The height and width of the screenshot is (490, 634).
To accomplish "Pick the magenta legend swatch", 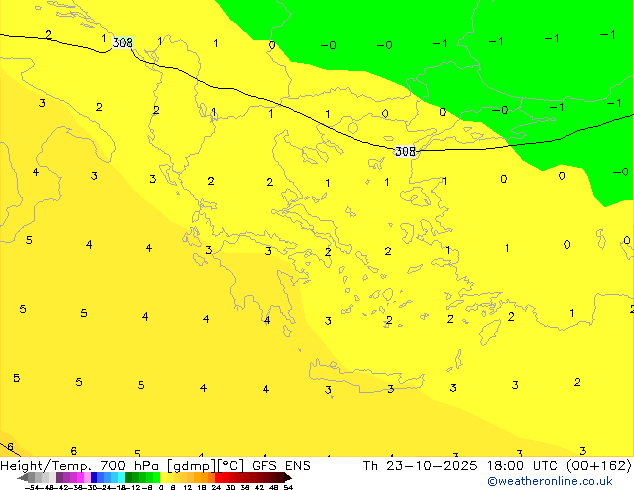I will (80, 477).
